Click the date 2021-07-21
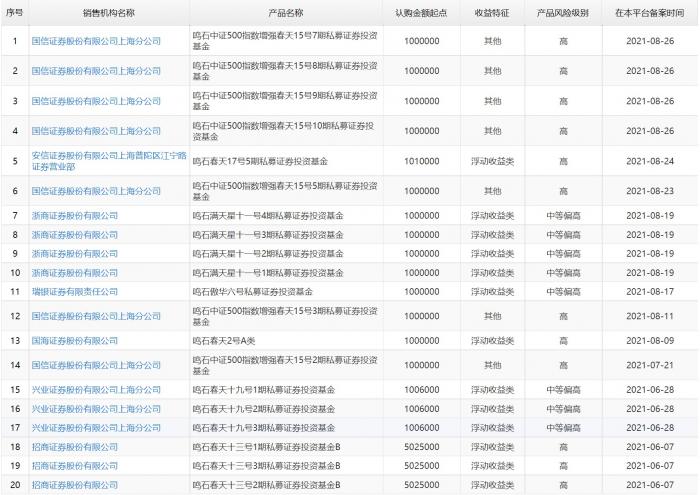700x495 pixels. pyautogui.click(x=650, y=366)
